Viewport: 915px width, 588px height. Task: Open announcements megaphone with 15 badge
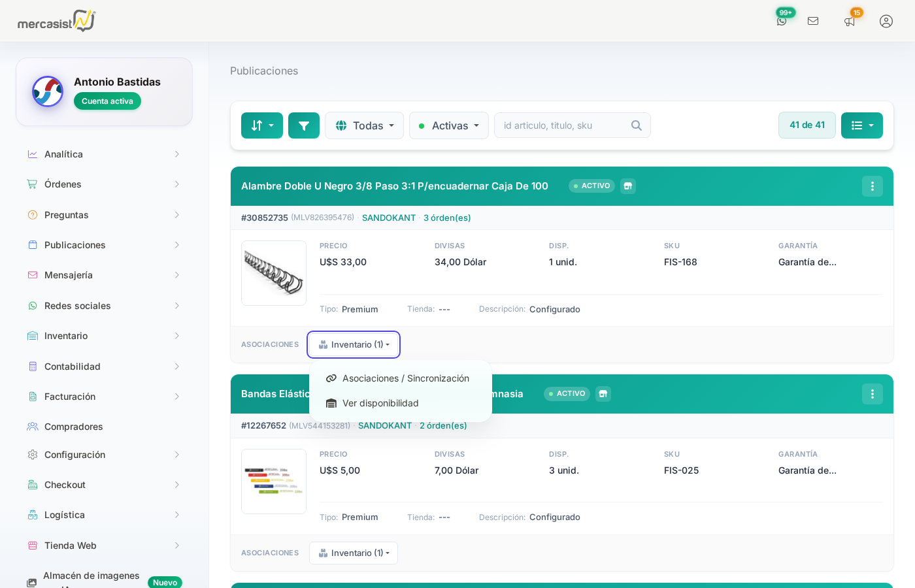click(x=849, y=22)
